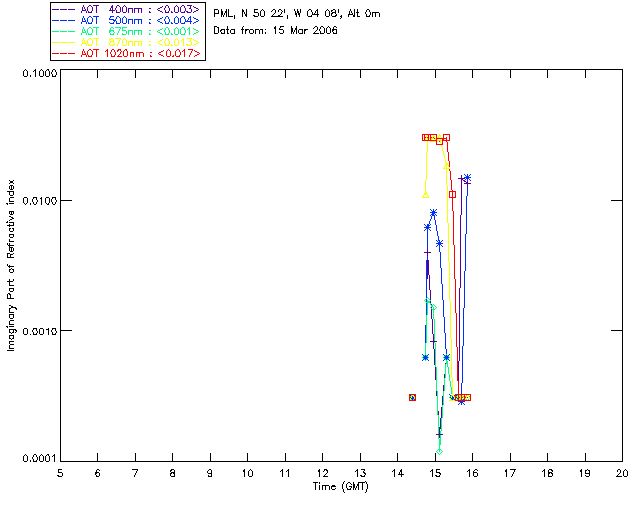Screen dimensions: 640x512
Task: Click the 'Imaginary Part of Refractive Index' axis title
Action: point(14,266)
